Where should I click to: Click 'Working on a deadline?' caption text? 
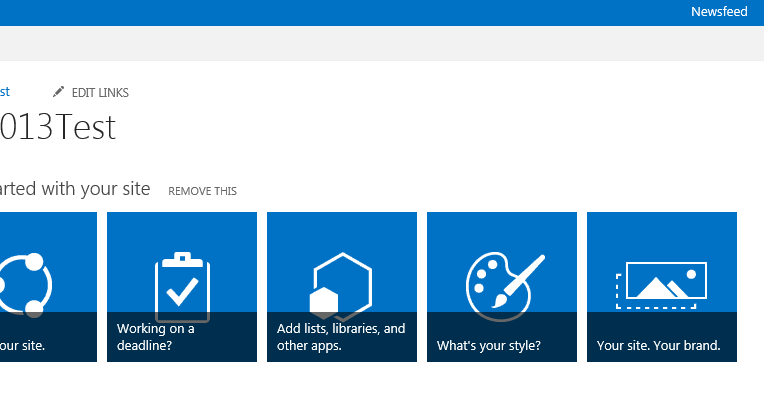tap(155, 337)
